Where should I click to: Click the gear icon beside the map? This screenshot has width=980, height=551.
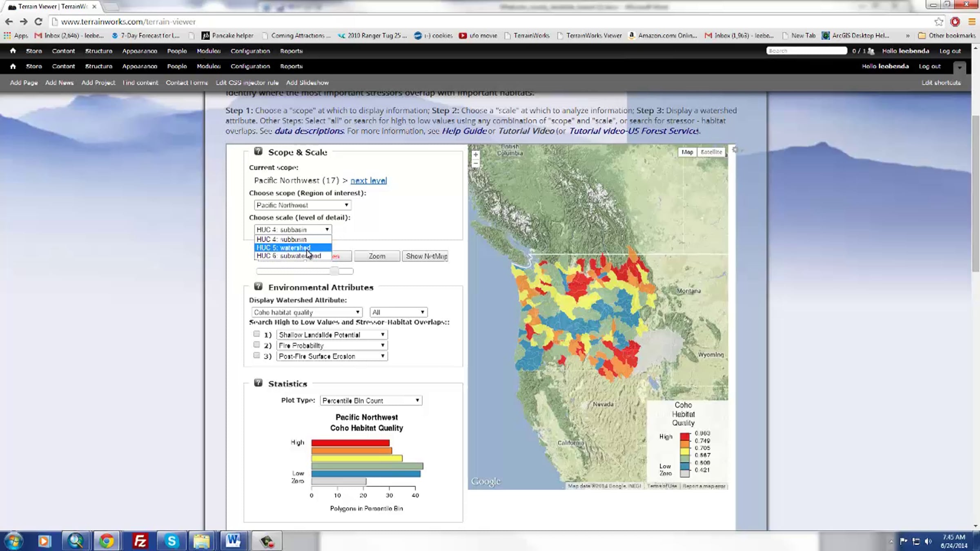(735, 150)
